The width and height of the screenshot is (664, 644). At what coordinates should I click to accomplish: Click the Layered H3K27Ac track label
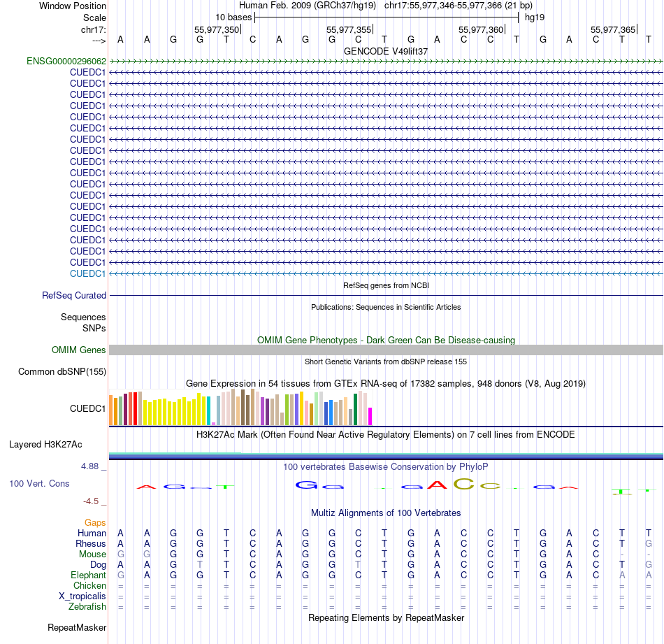pos(45,445)
